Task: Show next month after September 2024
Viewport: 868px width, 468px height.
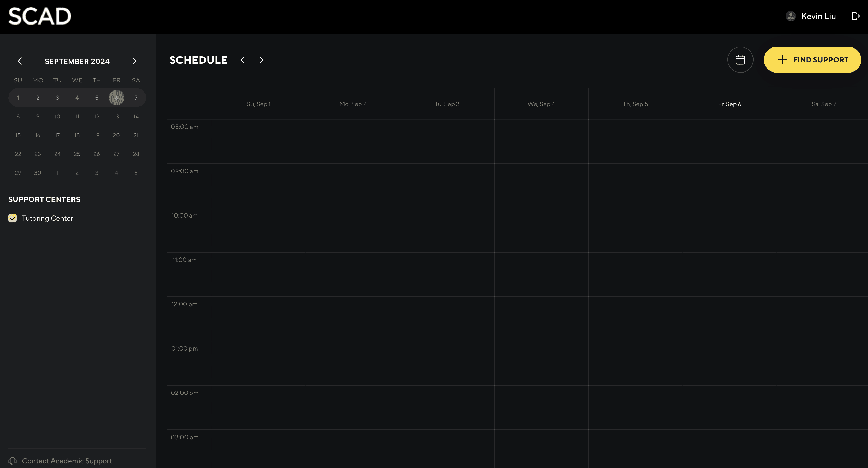Action: pos(134,61)
